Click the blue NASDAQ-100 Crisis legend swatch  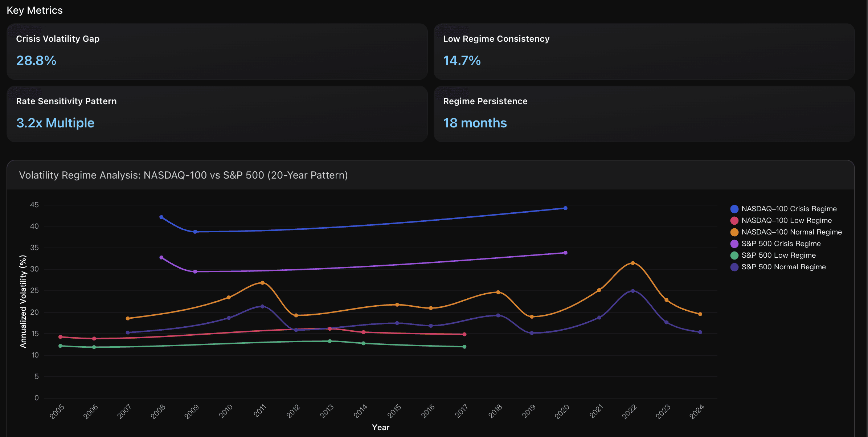734,209
